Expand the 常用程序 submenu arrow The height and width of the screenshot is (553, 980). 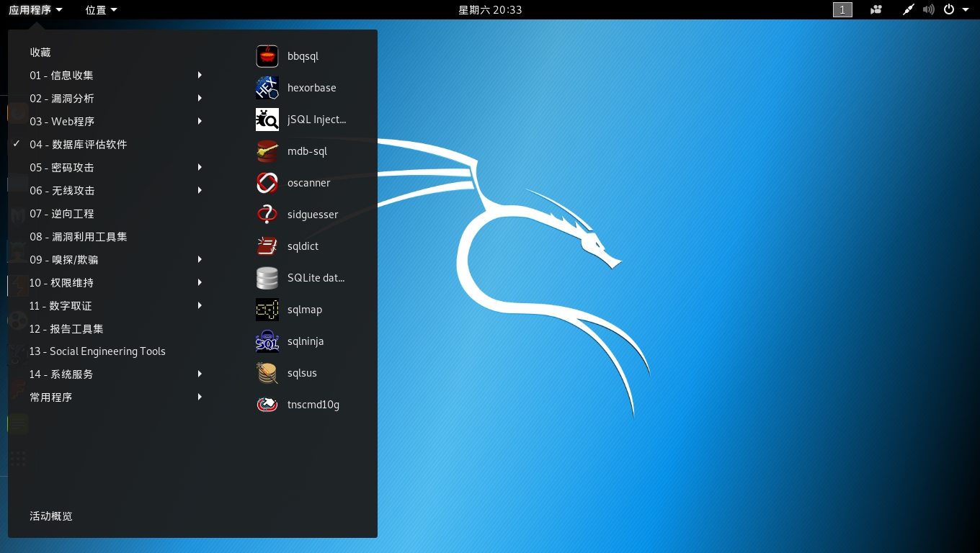point(200,397)
